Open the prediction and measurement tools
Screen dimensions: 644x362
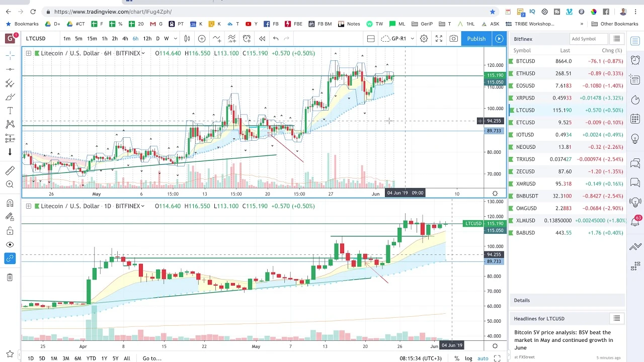point(10,138)
